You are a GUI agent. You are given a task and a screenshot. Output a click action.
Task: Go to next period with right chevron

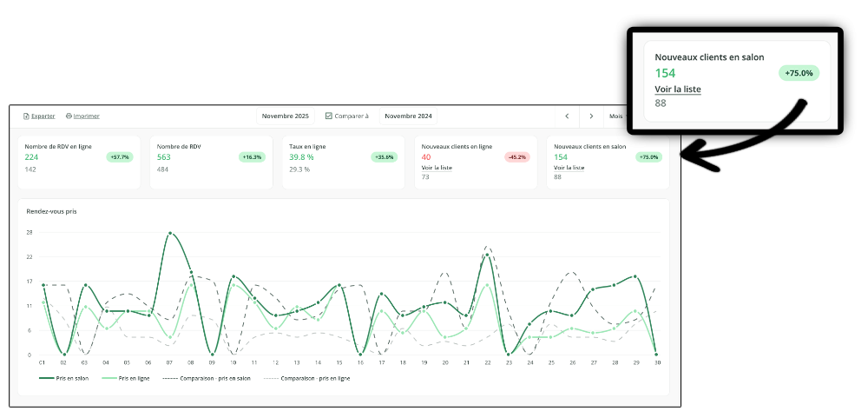point(591,116)
